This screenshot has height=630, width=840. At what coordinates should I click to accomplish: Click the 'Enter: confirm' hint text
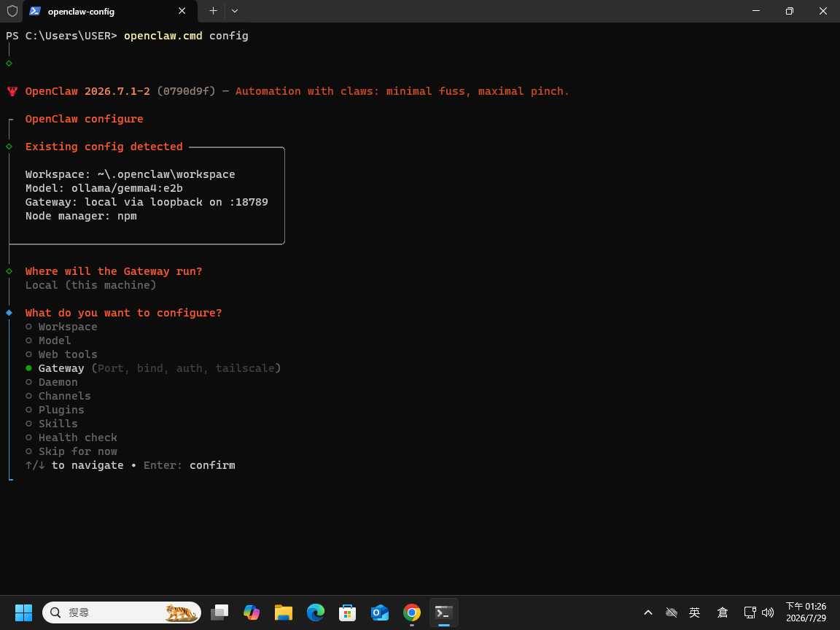click(x=189, y=465)
